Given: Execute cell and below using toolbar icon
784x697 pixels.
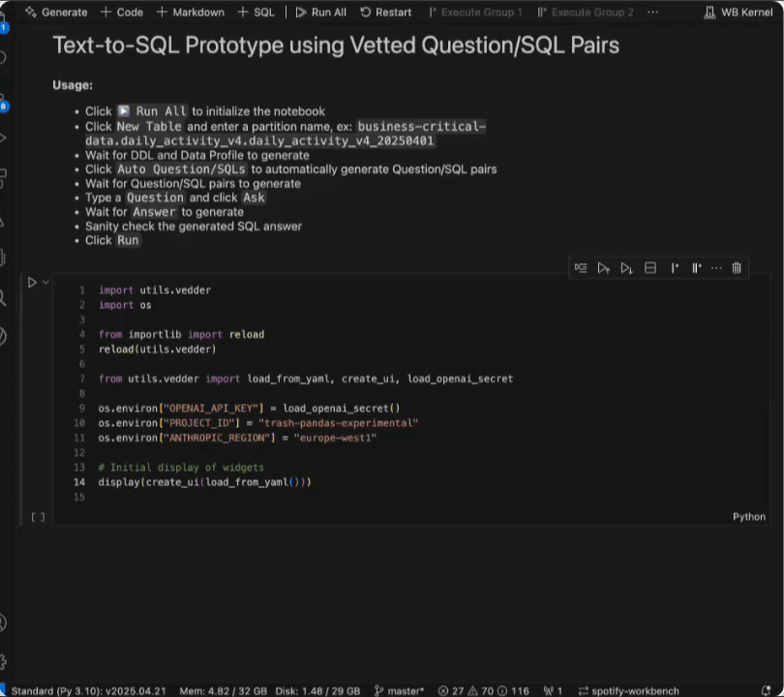Looking at the screenshot, I should 626,268.
